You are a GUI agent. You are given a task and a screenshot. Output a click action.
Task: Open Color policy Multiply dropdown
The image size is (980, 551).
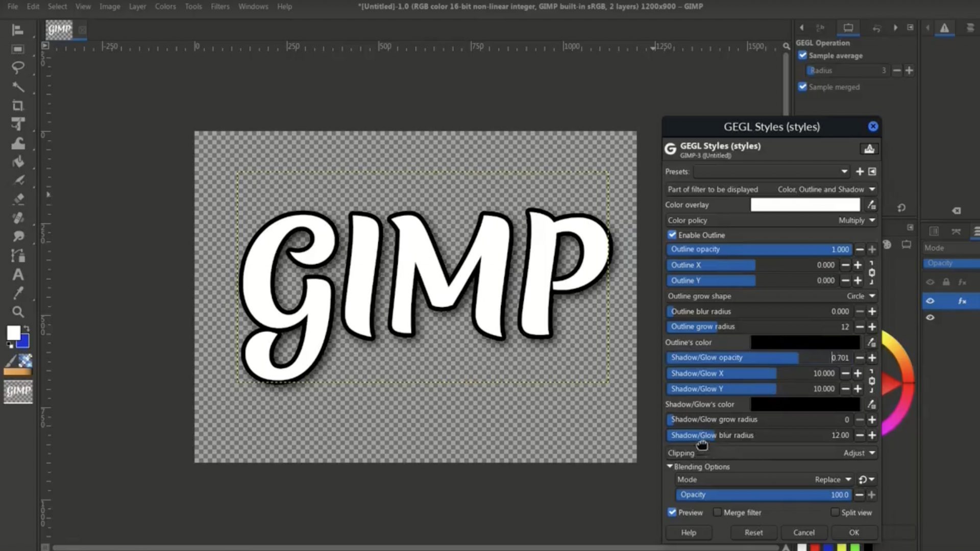(771, 220)
